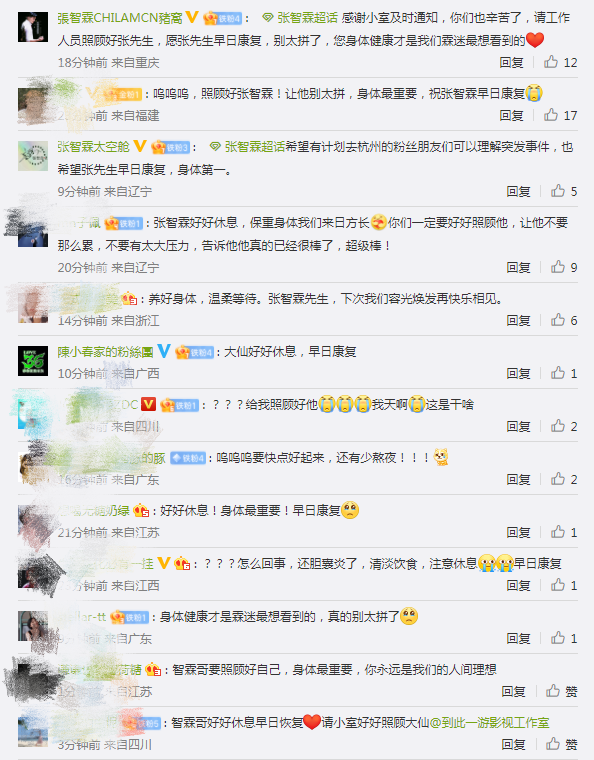Reply to the comment from 福建
Viewport: 594px width, 760px height.
[x=512, y=115]
